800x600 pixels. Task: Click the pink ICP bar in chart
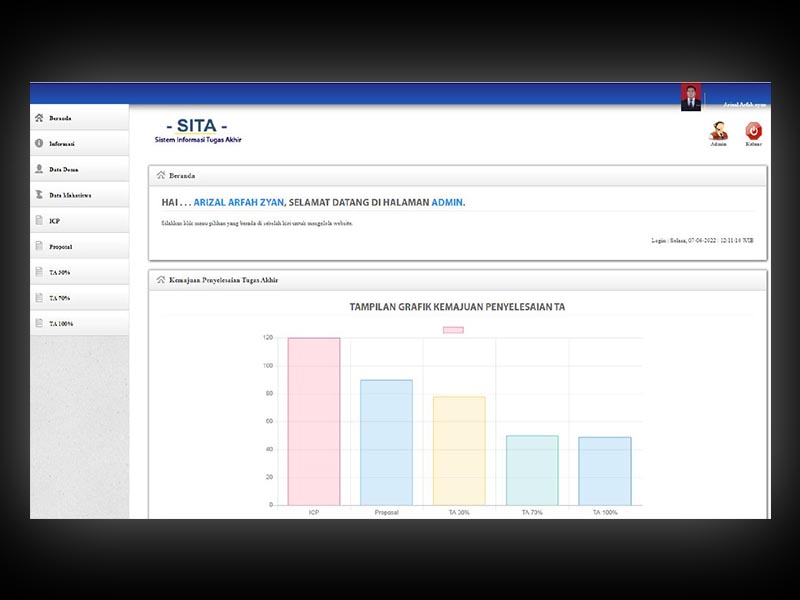pyautogui.click(x=314, y=421)
